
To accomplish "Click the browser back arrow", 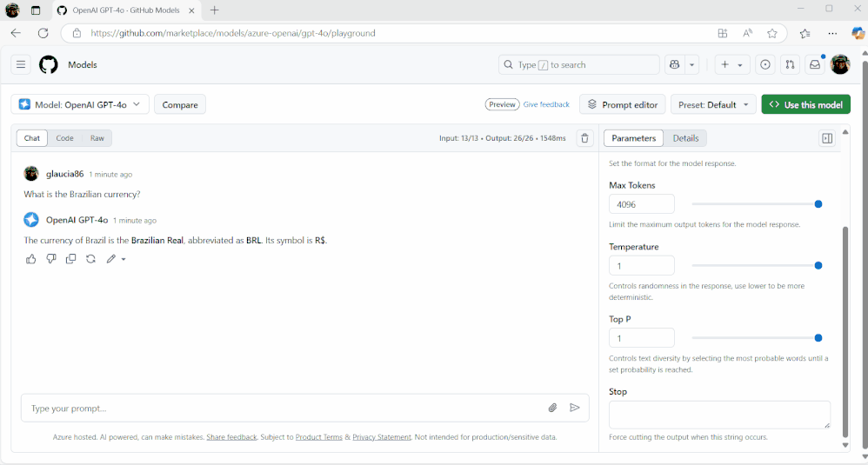I will (16, 33).
